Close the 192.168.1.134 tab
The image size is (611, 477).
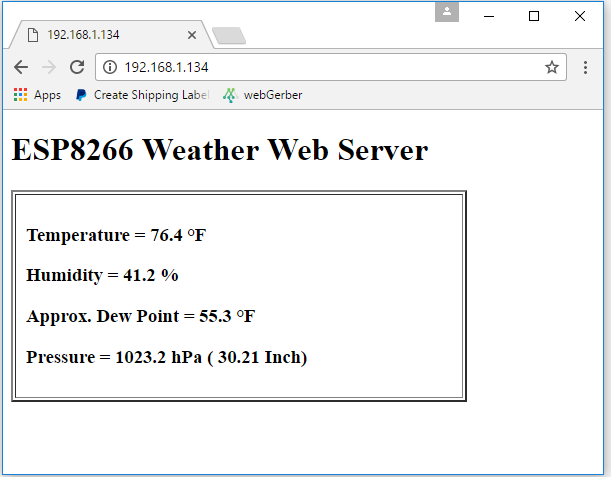point(192,35)
